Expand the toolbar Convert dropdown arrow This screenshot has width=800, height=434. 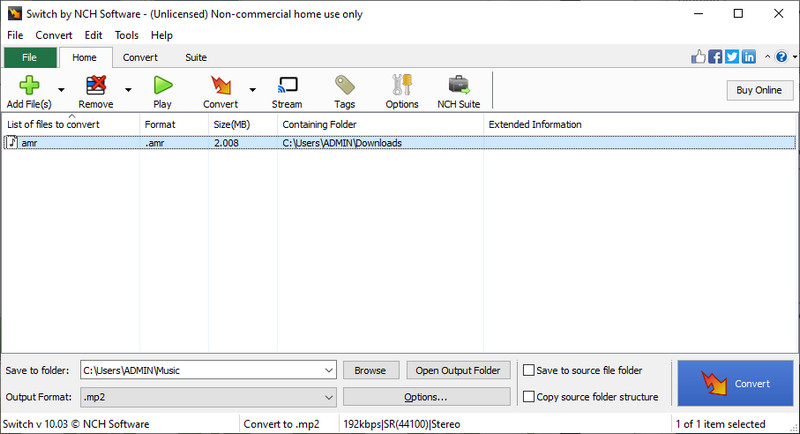pyautogui.click(x=253, y=90)
